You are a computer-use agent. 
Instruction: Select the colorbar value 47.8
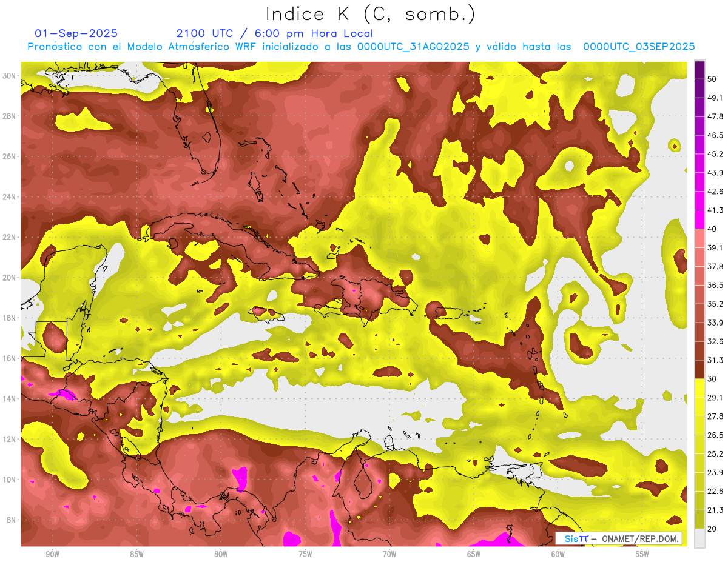pos(715,116)
